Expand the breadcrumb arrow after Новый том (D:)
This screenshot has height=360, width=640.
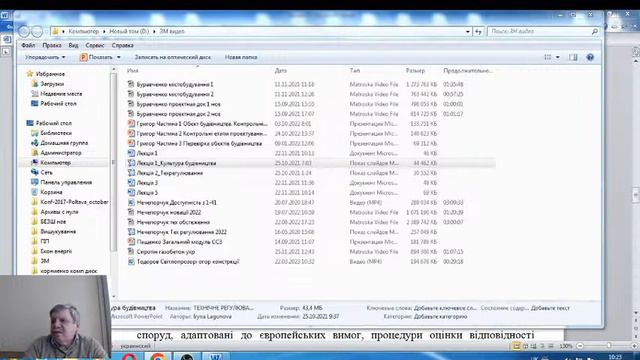(154, 31)
